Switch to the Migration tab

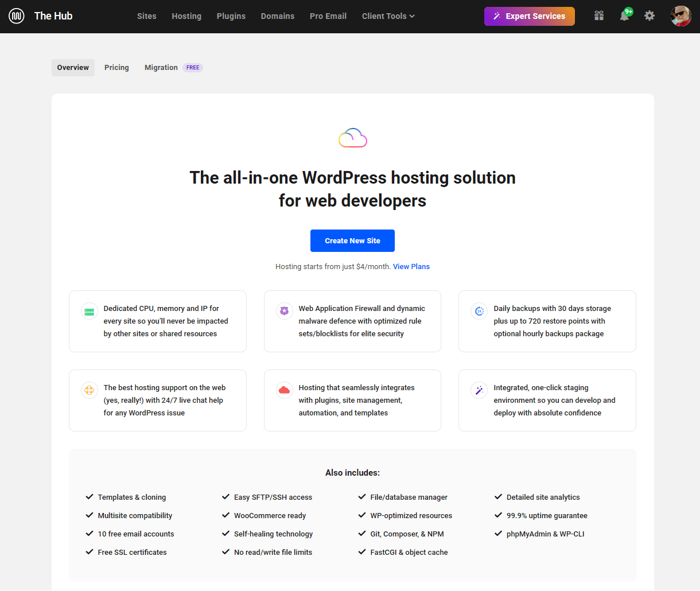[161, 67]
